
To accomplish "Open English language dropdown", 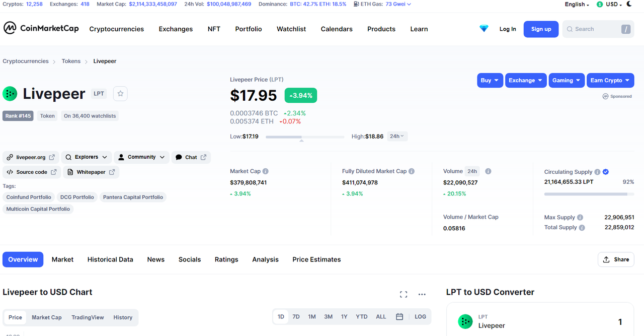I will [x=577, y=5].
